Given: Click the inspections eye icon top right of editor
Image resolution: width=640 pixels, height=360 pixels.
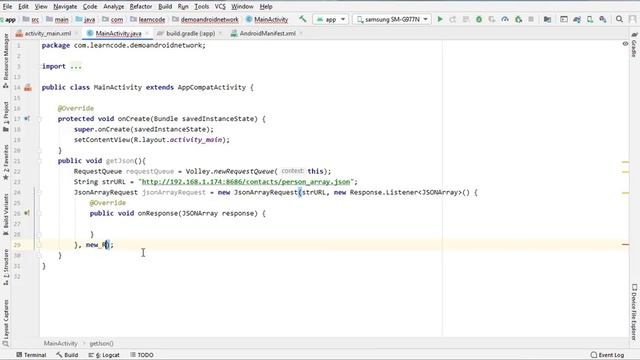Looking at the screenshot, I should click(625, 44).
